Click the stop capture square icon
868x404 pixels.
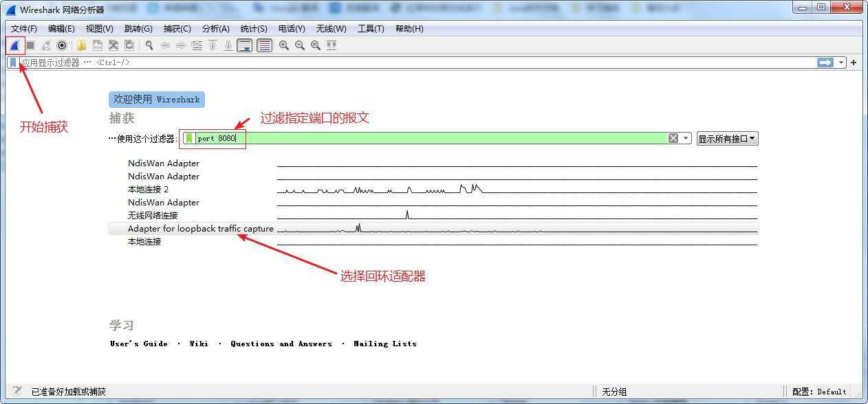(x=30, y=45)
